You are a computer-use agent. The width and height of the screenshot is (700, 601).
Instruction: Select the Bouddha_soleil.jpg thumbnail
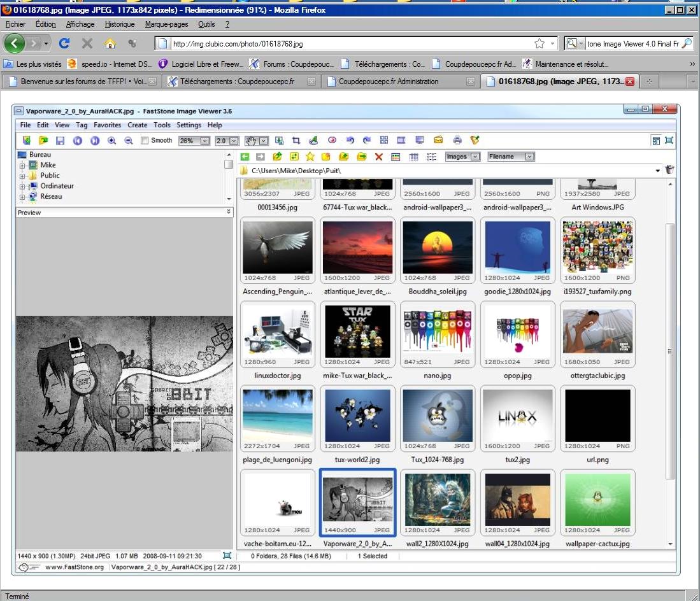click(x=438, y=251)
